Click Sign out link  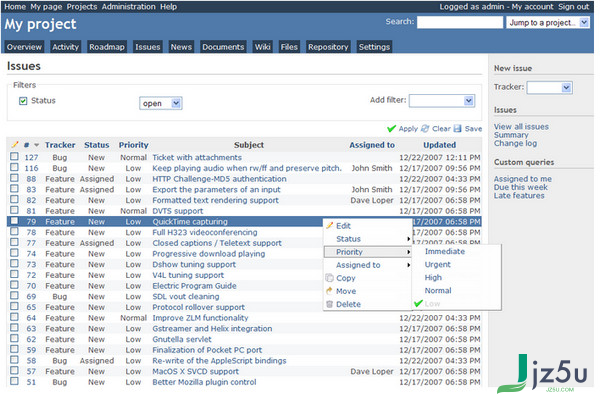(573, 7)
